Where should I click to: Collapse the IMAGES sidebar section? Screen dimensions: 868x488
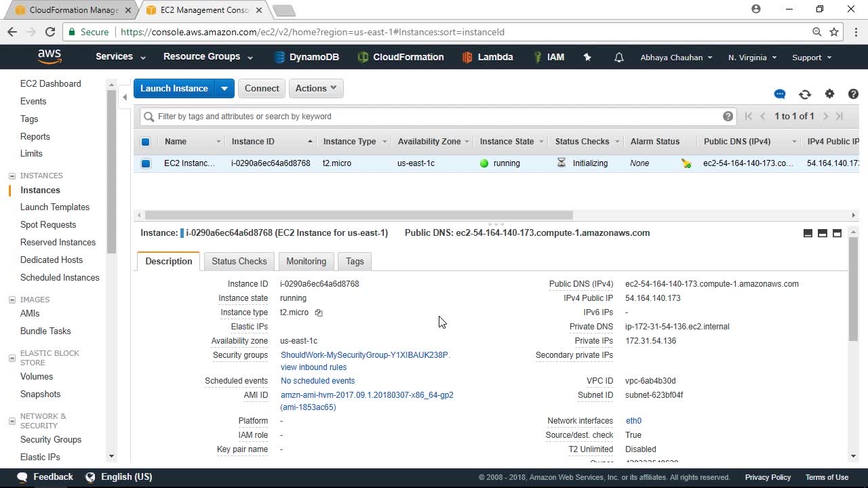[12, 300]
